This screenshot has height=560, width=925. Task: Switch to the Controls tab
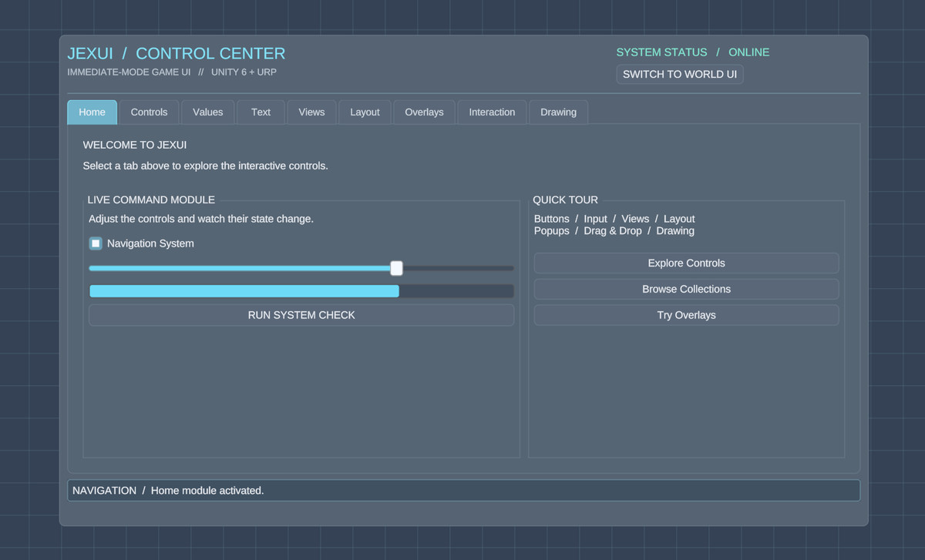pyautogui.click(x=149, y=112)
